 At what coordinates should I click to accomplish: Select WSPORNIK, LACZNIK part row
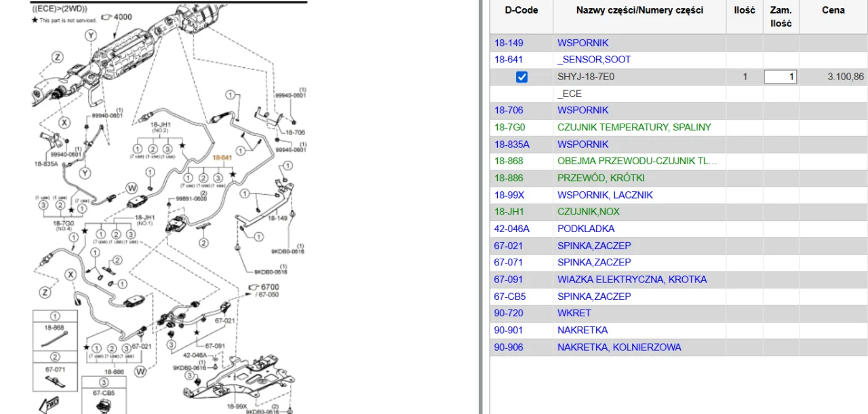[605, 195]
